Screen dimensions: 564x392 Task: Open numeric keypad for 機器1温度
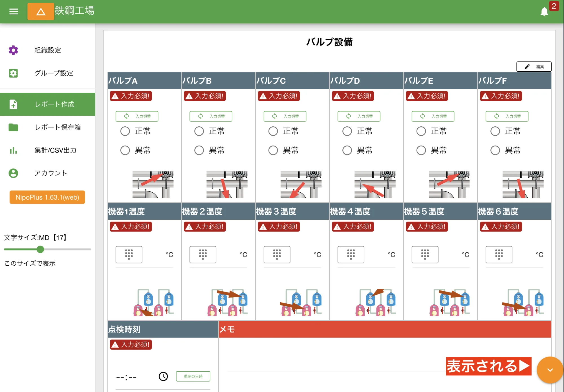coord(129,254)
